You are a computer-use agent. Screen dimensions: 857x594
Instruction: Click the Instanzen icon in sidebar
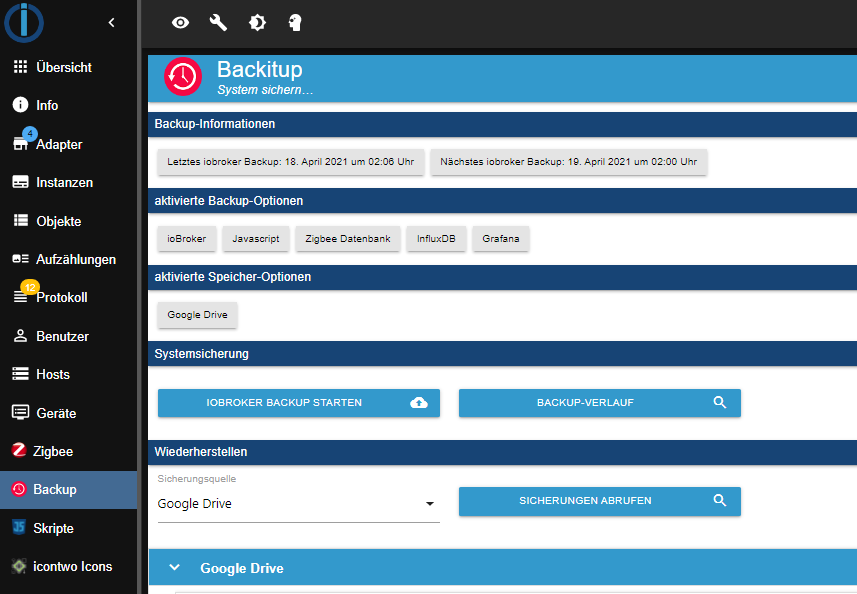coord(20,182)
